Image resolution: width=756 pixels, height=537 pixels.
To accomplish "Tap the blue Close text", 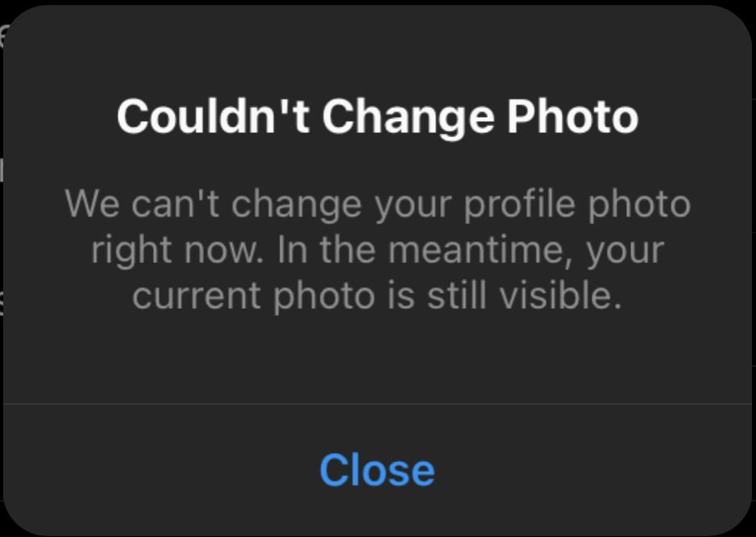I will coord(377,470).
